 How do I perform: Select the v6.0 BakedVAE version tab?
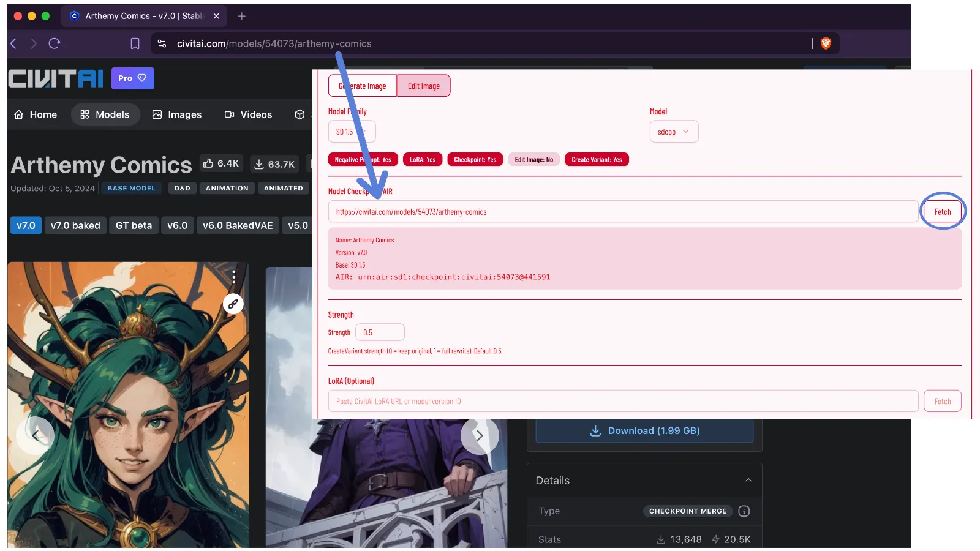(238, 225)
